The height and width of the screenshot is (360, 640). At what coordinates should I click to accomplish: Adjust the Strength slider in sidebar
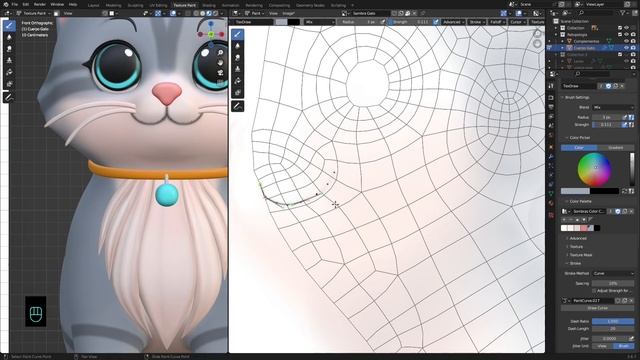[x=607, y=125]
